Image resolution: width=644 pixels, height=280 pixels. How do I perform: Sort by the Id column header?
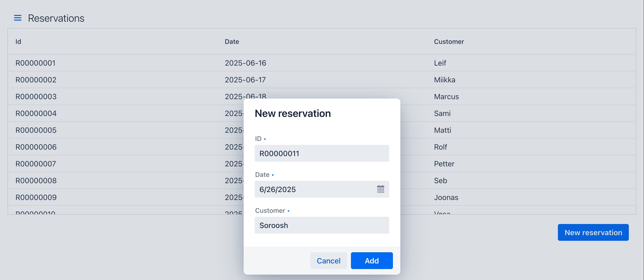[18, 42]
